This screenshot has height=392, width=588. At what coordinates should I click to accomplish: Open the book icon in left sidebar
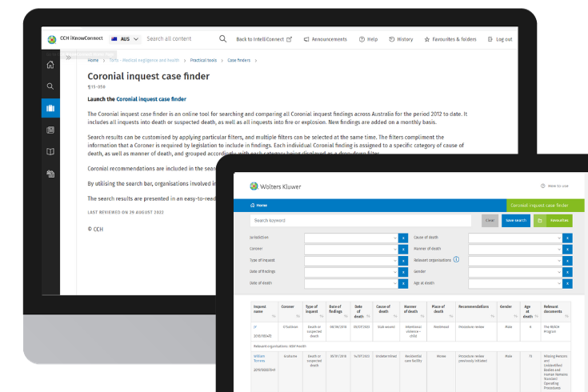click(50, 151)
